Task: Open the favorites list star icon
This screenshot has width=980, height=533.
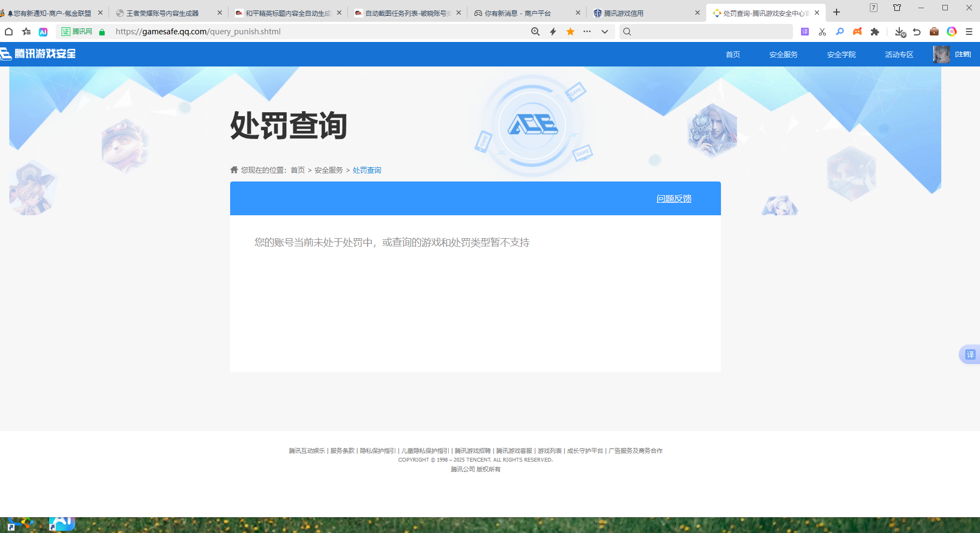Action: (26, 32)
